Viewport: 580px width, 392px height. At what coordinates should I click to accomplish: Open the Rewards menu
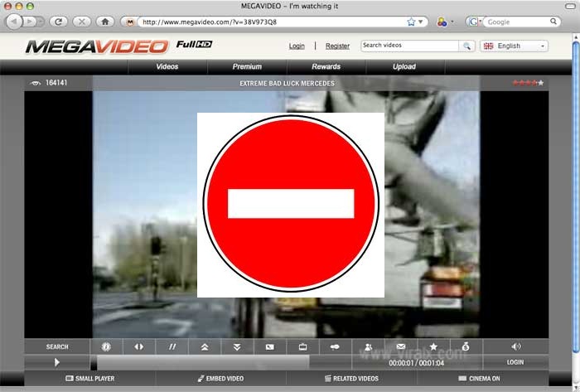coord(326,66)
